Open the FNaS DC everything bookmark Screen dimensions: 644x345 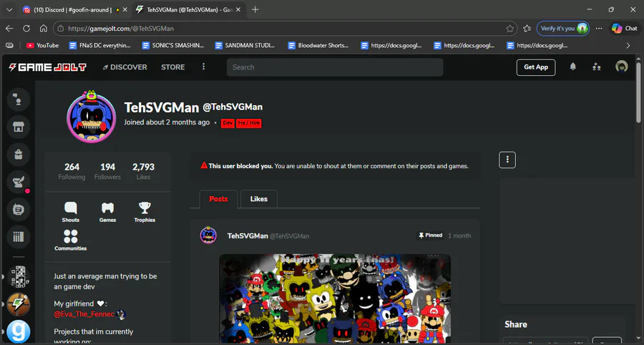click(x=99, y=46)
